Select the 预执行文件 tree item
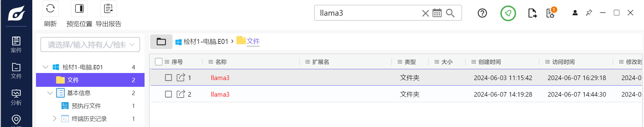 (86, 106)
